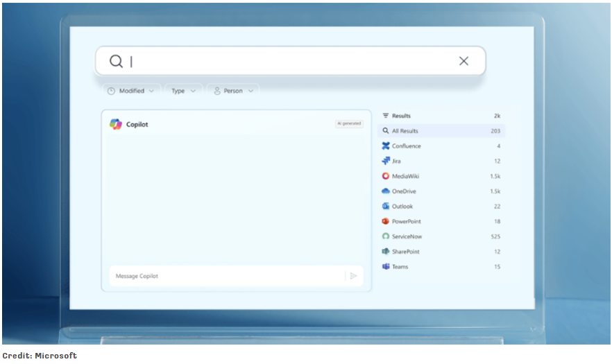Select the All Results category

(441, 131)
